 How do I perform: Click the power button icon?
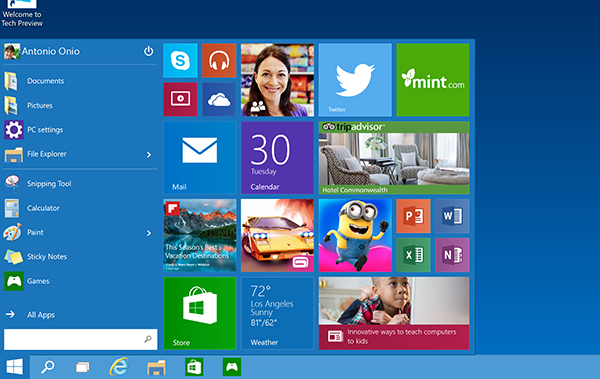[148, 51]
